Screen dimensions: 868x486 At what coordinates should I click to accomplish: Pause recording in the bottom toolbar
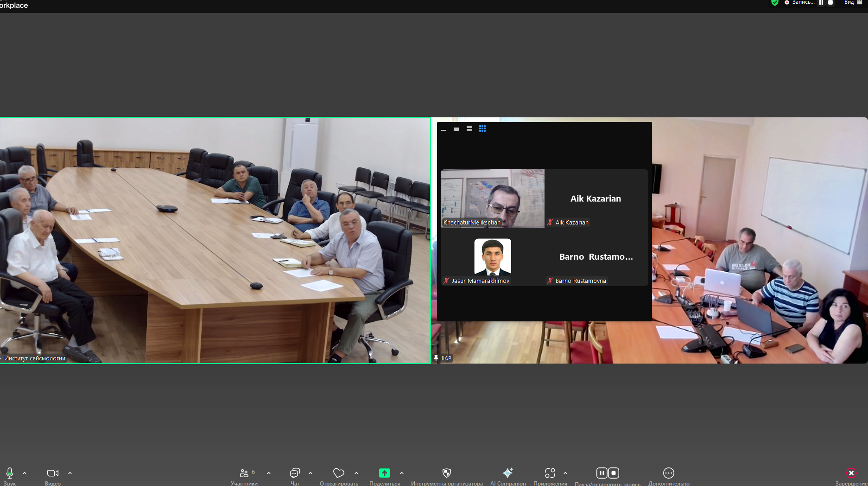click(602, 473)
